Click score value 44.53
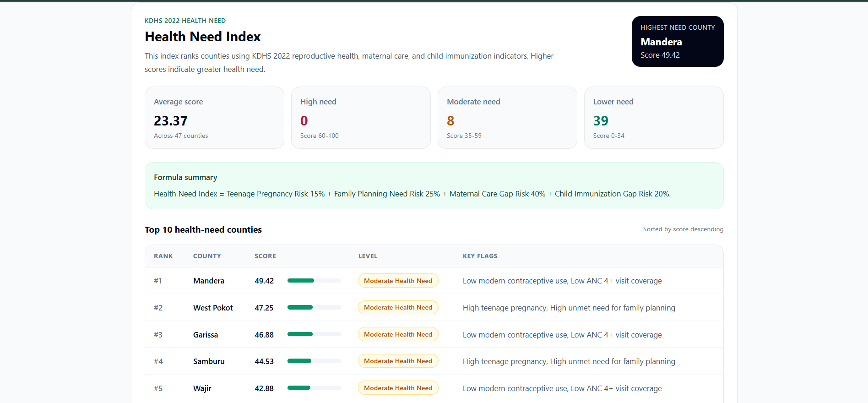Viewport: 868px width, 403px height. pos(264,361)
